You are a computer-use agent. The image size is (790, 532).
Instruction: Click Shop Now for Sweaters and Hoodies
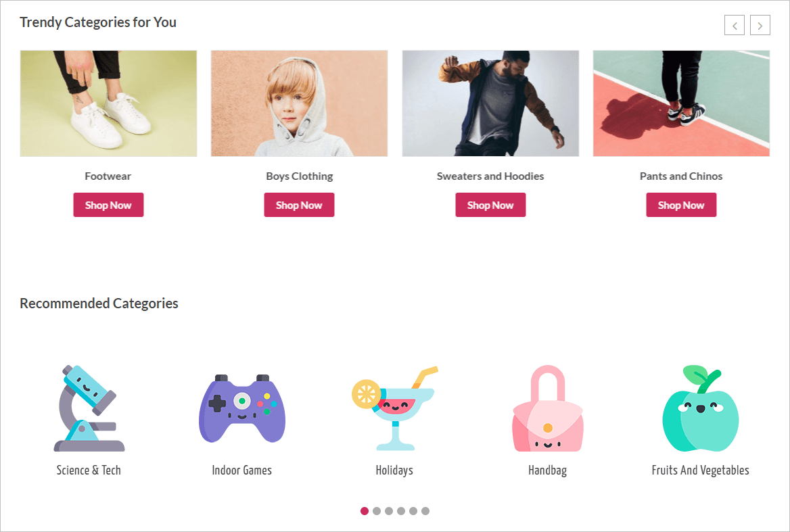[x=490, y=205]
